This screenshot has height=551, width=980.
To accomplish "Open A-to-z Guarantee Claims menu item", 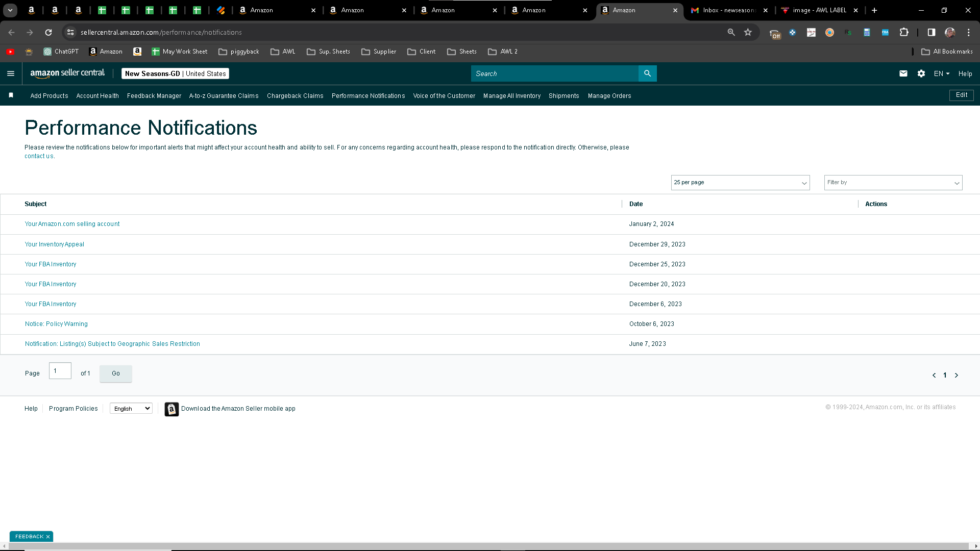I will pyautogui.click(x=224, y=96).
